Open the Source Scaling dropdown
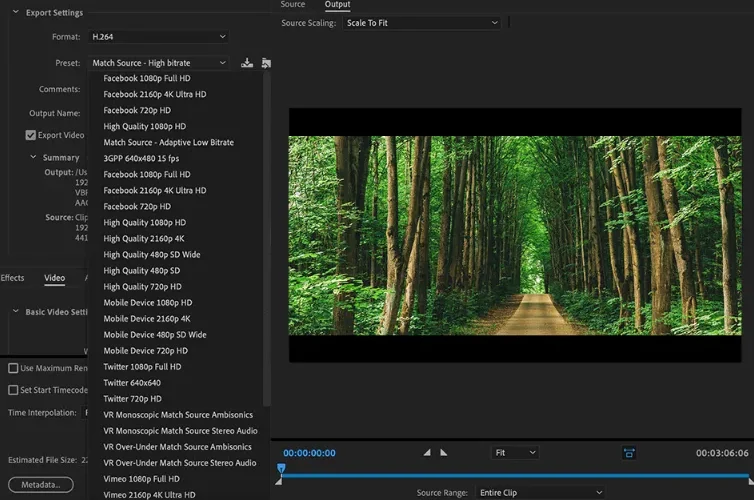The height and width of the screenshot is (500, 754). point(422,23)
